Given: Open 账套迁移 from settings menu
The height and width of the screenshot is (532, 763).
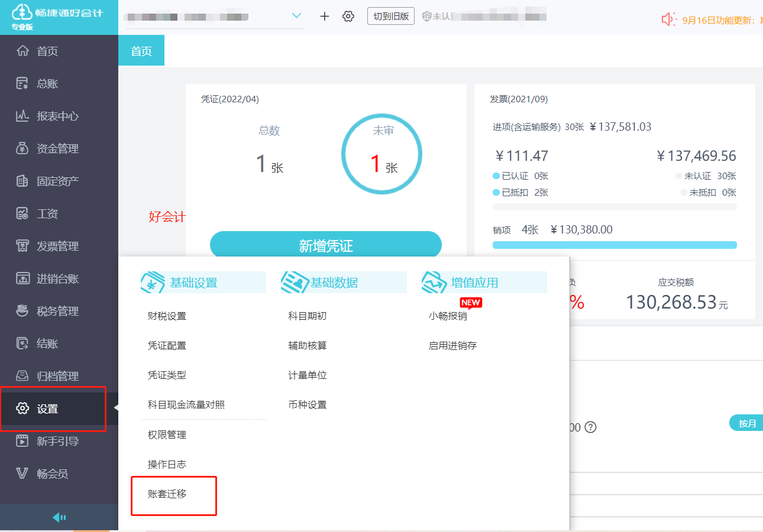Looking at the screenshot, I should (x=167, y=494).
